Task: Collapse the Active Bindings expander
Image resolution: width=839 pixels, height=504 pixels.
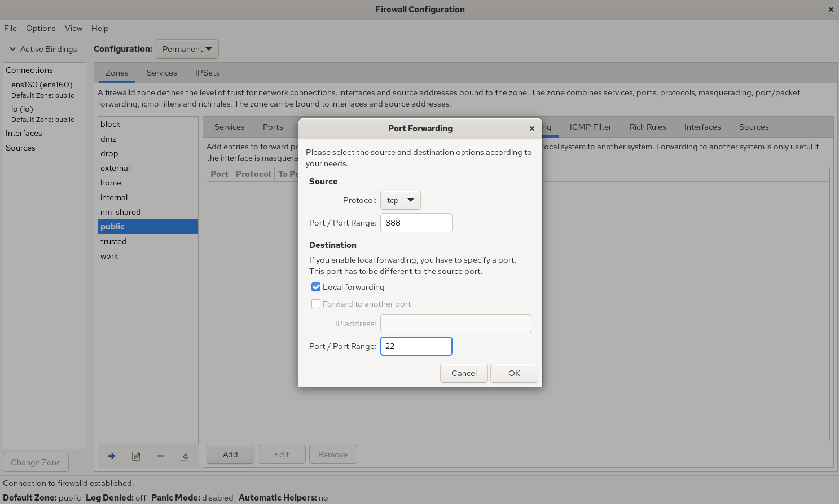Action: pyautogui.click(x=12, y=49)
